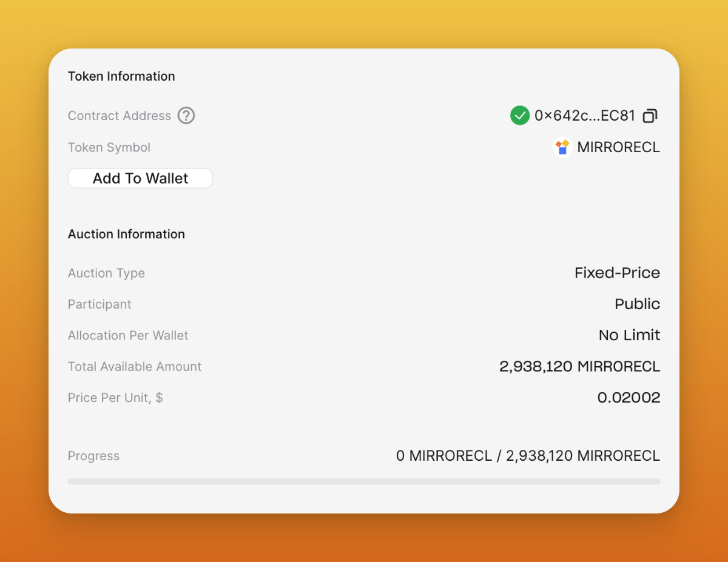Click the 0x642c...EC81 contract address text
This screenshot has width=728, height=562.
(585, 115)
